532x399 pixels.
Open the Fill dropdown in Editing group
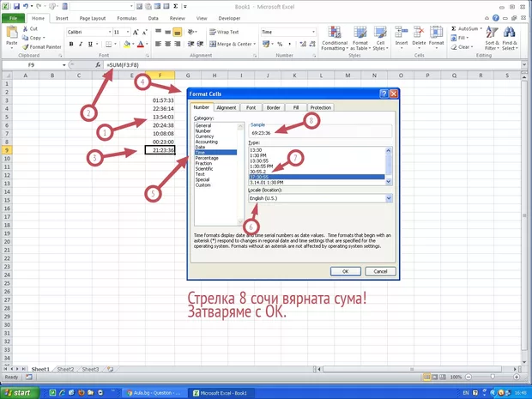point(460,38)
